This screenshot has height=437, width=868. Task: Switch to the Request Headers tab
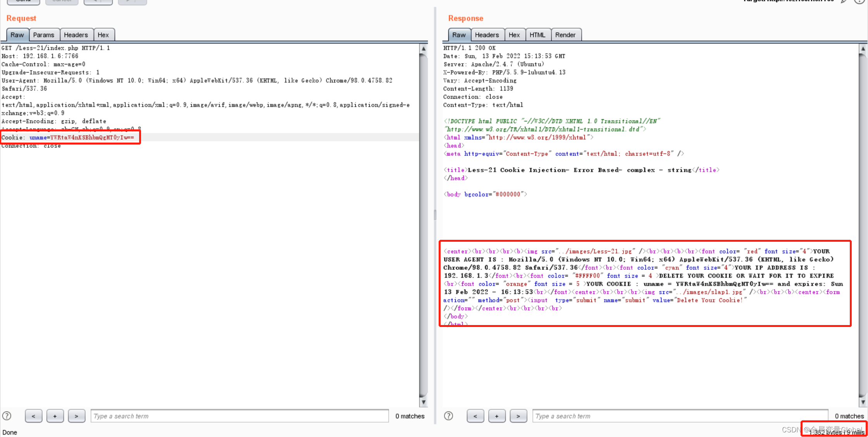pyautogui.click(x=76, y=35)
